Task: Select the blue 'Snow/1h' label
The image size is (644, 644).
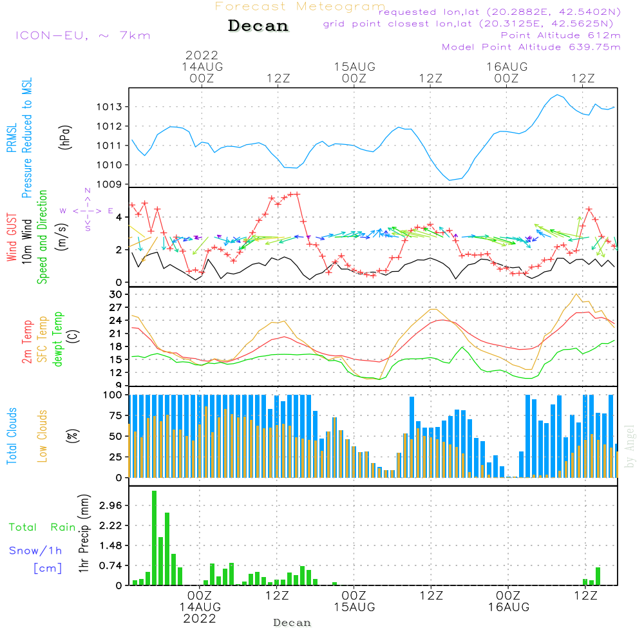Action: [x=35, y=551]
